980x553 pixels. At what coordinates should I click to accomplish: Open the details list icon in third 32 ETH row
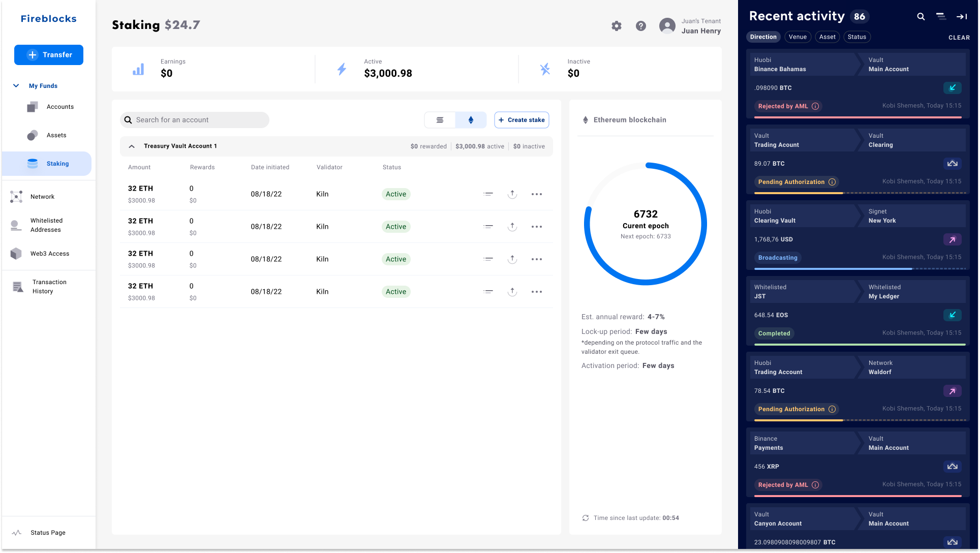[x=488, y=259]
